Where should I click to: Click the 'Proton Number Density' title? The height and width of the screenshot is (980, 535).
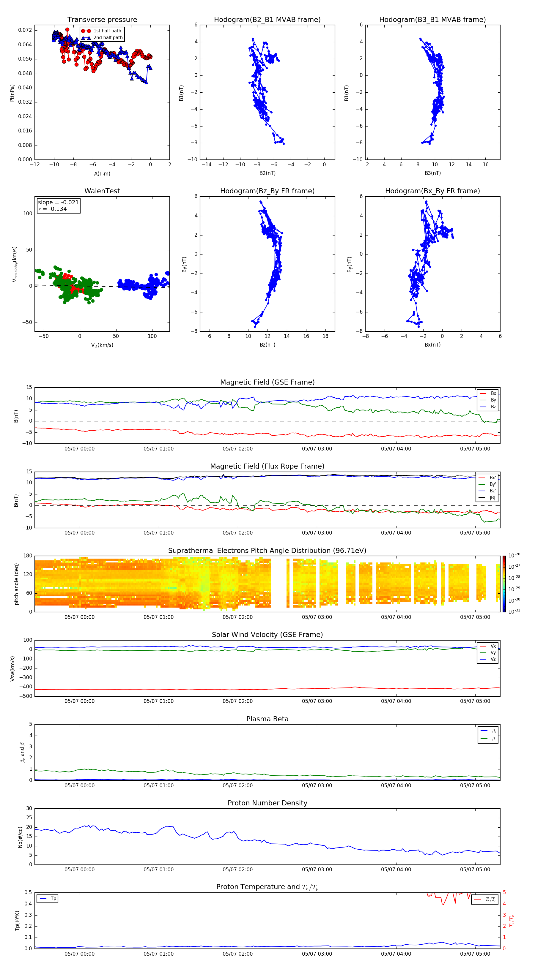pos(267,804)
